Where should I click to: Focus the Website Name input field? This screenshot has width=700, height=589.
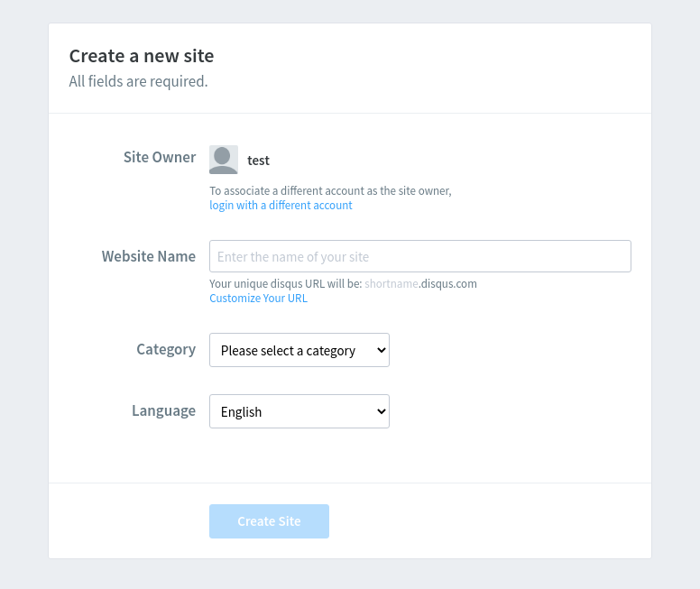(420, 256)
